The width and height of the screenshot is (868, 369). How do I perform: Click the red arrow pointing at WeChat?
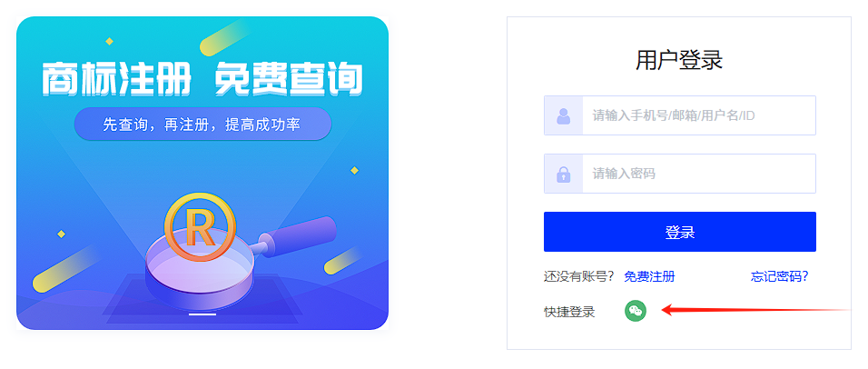pos(756,310)
